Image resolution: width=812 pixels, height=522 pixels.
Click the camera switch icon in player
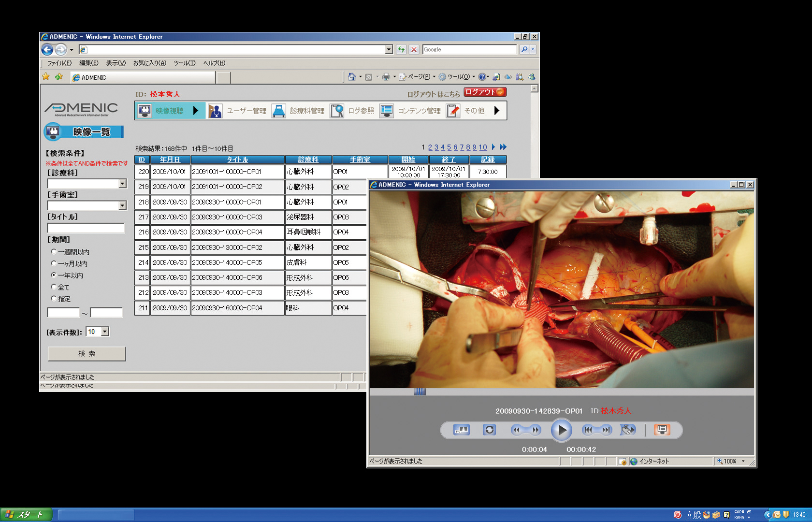click(x=628, y=430)
